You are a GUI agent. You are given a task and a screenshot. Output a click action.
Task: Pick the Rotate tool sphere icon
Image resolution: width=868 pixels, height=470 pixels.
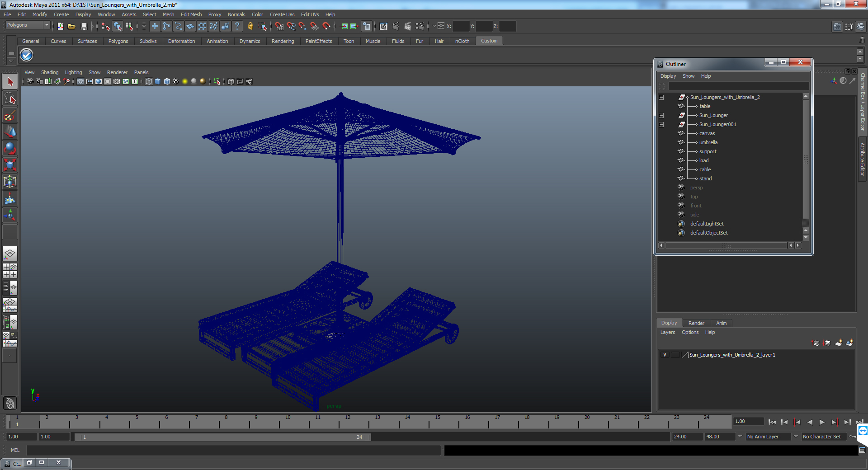[10, 149]
